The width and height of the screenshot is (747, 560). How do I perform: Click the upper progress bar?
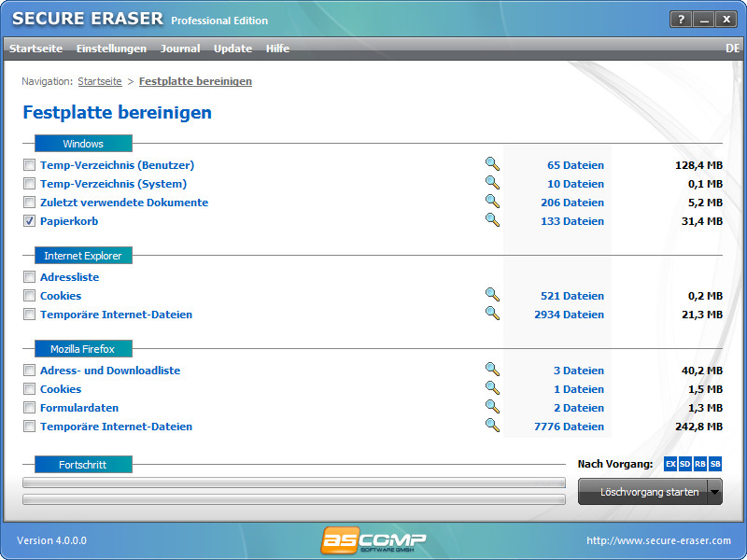[x=294, y=483]
